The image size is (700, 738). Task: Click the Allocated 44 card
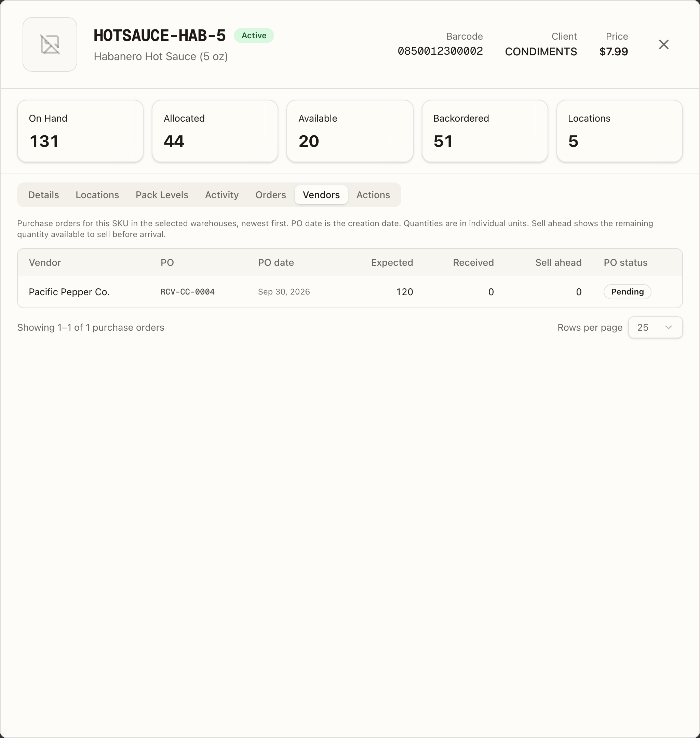(x=215, y=131)
